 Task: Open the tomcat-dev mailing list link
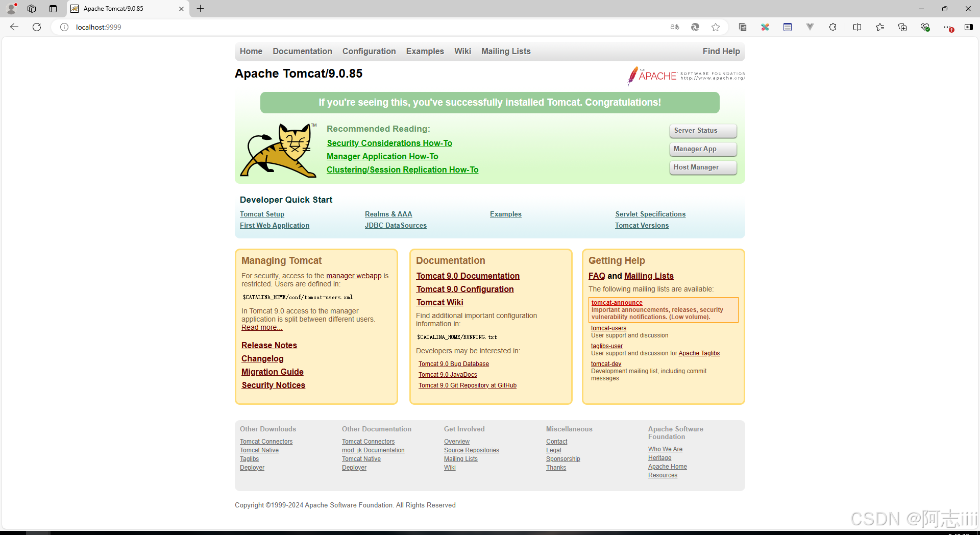coord(606,364)
